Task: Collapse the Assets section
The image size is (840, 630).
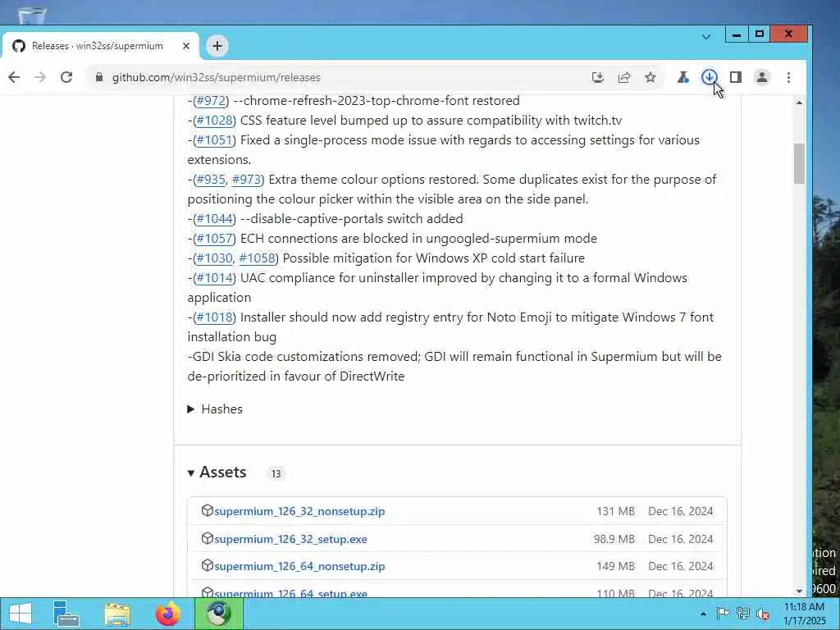Action: coord(190,473)
